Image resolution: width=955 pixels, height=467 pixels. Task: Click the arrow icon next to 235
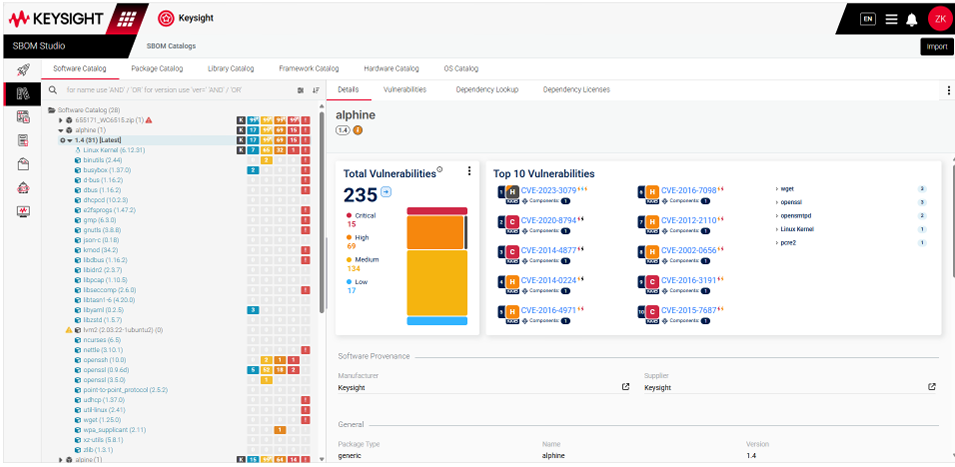pos(386,192)
